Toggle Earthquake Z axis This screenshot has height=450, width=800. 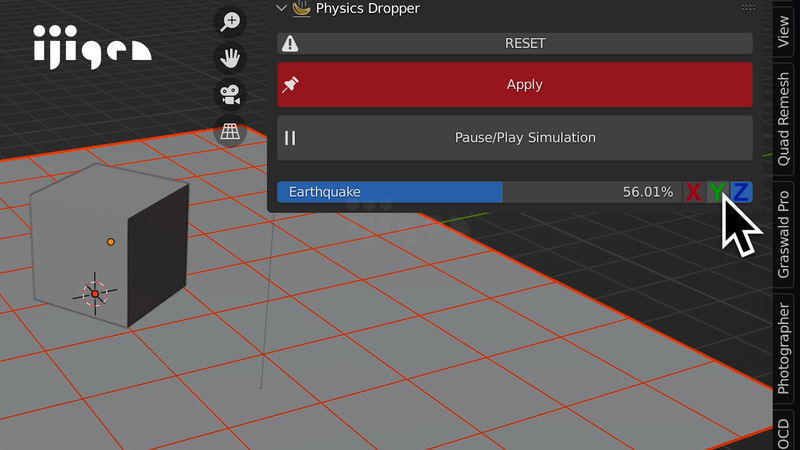click(741, 192)
